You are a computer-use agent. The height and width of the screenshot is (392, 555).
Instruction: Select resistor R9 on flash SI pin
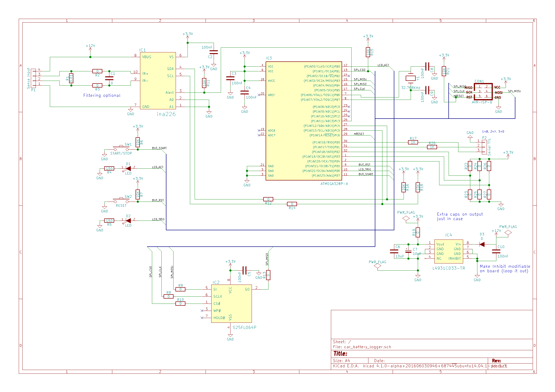point(180,289)
